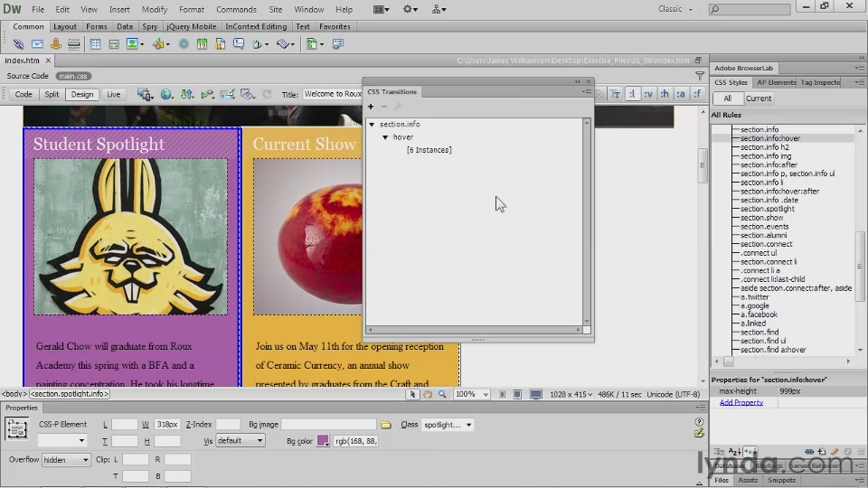Open the Commands menu

coord(236,9)
